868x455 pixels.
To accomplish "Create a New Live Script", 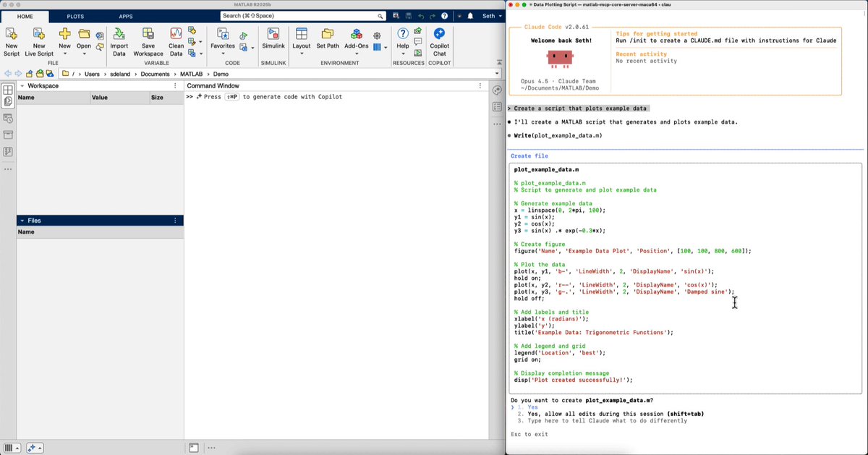I will pyautogui.click(x=39, y=42).
